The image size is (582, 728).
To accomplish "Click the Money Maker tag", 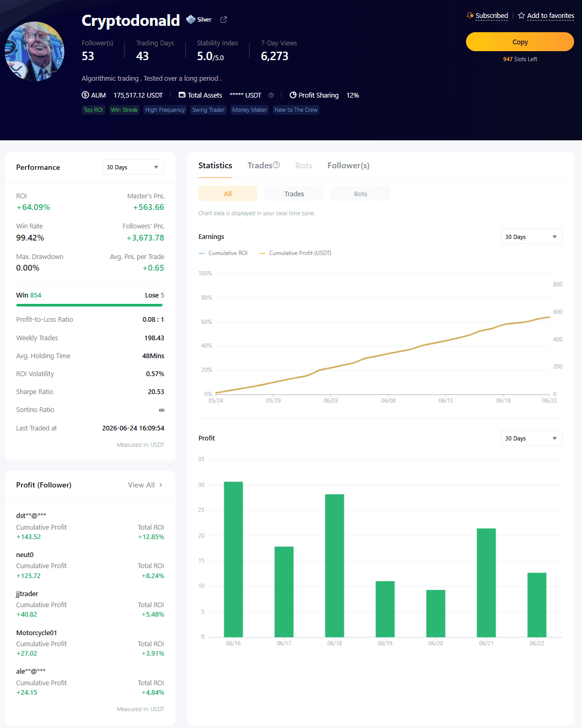I will [x=249, y=110].
